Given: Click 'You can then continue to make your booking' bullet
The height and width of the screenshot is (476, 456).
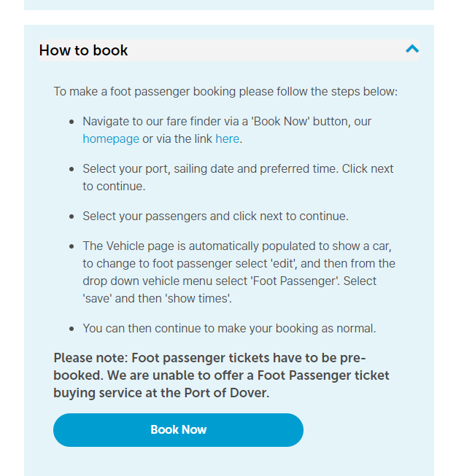Looking at the screenshot, I should (229, 329).
